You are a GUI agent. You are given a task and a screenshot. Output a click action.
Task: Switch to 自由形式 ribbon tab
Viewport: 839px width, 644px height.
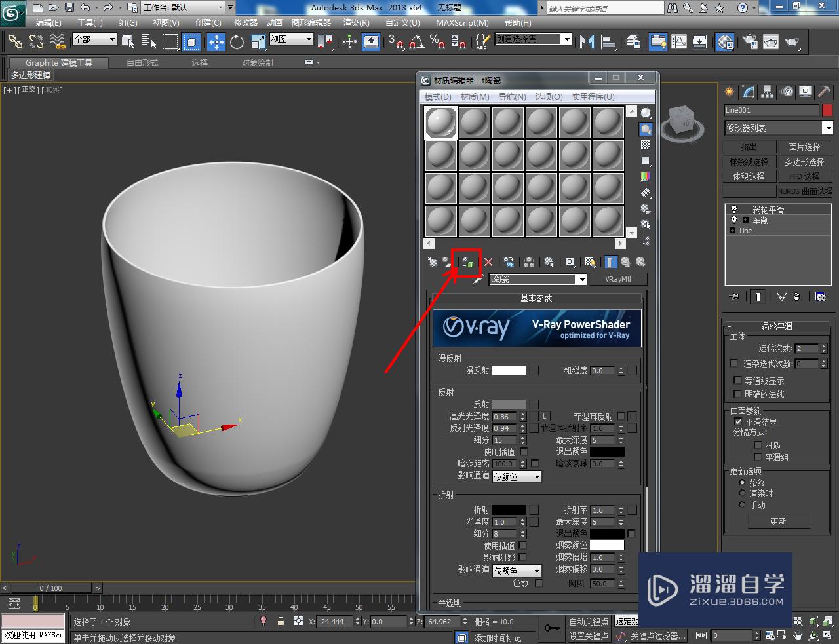pyautogui.click(x=142, y=63)
